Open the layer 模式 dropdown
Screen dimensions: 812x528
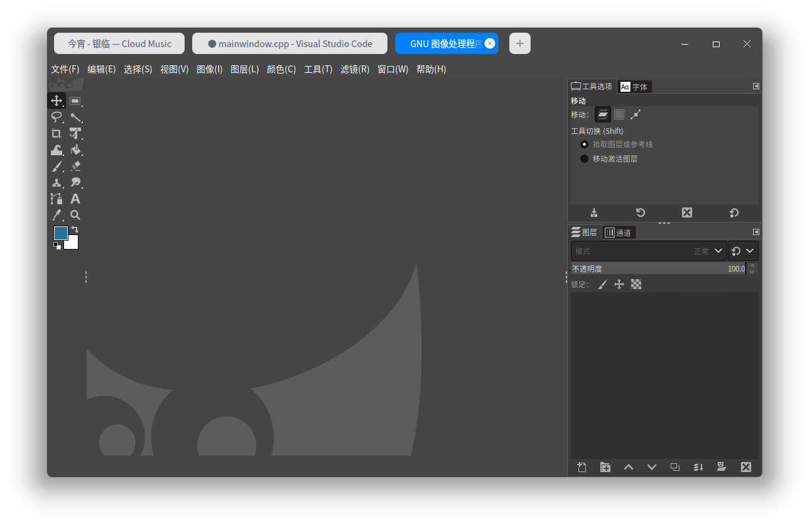pyautogui.click(x=649, y=251)
